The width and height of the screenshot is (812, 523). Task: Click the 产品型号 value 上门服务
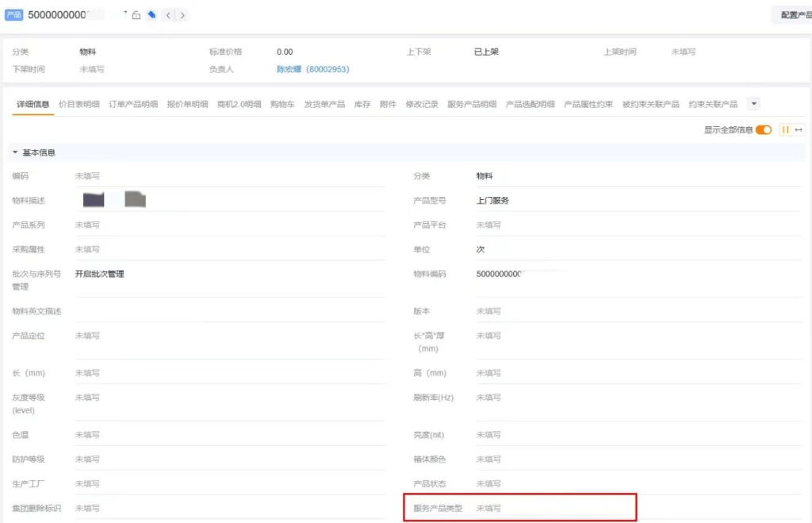492,201
